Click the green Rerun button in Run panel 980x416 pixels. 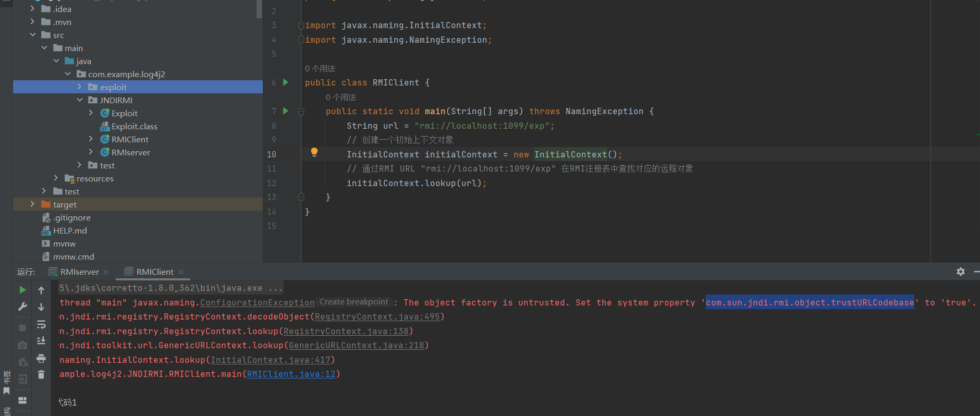(x=22, y=290)
